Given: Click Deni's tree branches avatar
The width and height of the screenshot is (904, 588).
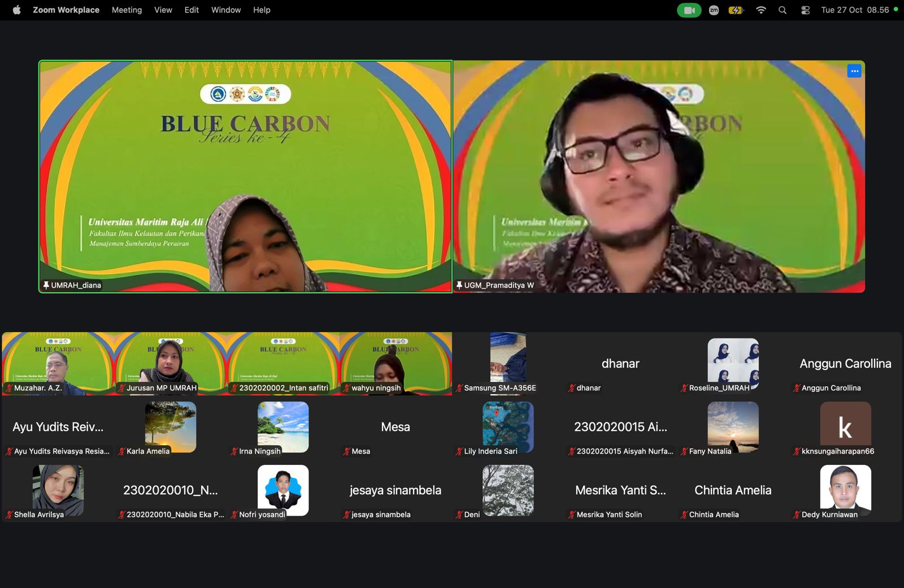Looking at the screenshot, I should coord(508,490).
